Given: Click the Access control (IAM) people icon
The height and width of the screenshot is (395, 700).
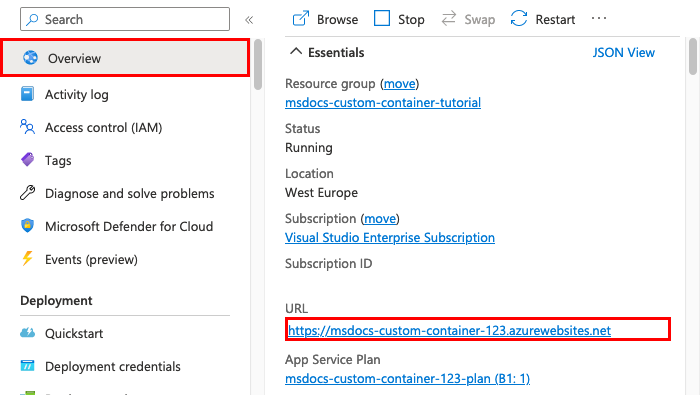Looking at the screenshot, I should click(x=27, y=127).
